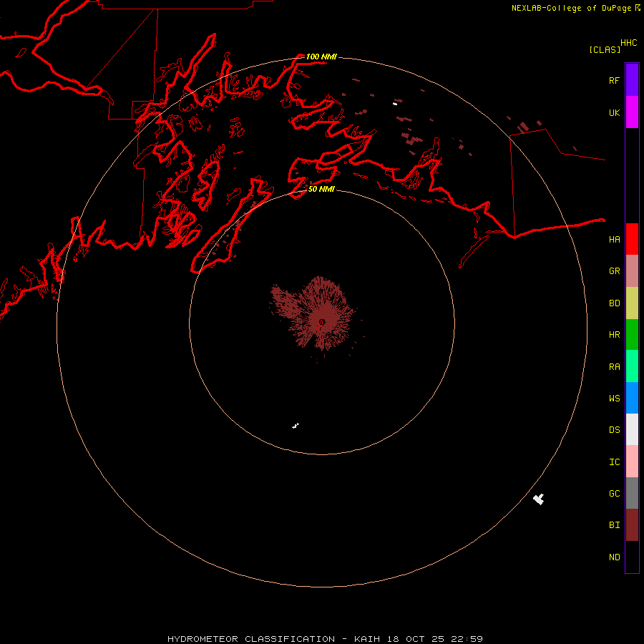Click the BD legend label
644x644 pixels.
(x=614, y=303)
